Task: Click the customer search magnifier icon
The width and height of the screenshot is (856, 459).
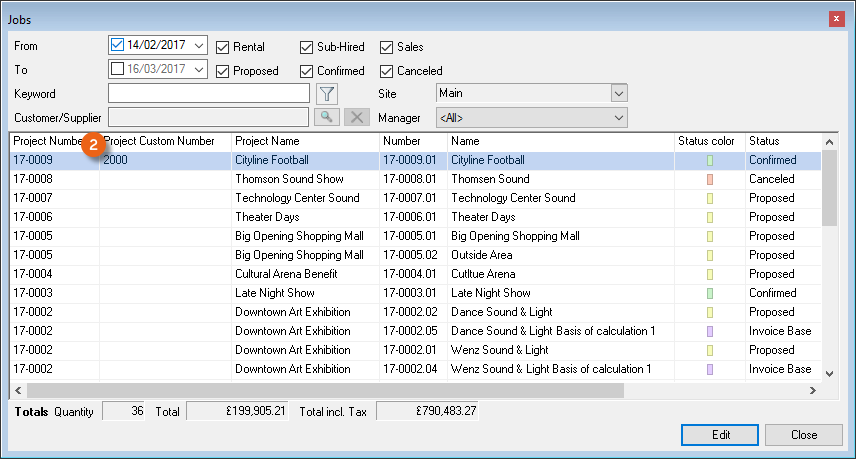Action: (327, 118)
